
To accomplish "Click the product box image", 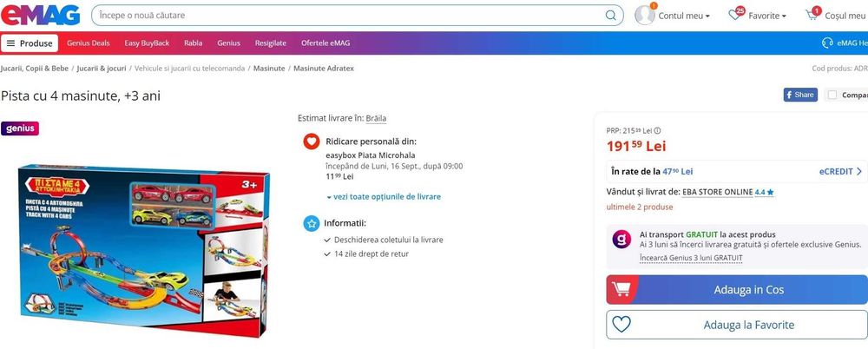I will coord(144,250).
